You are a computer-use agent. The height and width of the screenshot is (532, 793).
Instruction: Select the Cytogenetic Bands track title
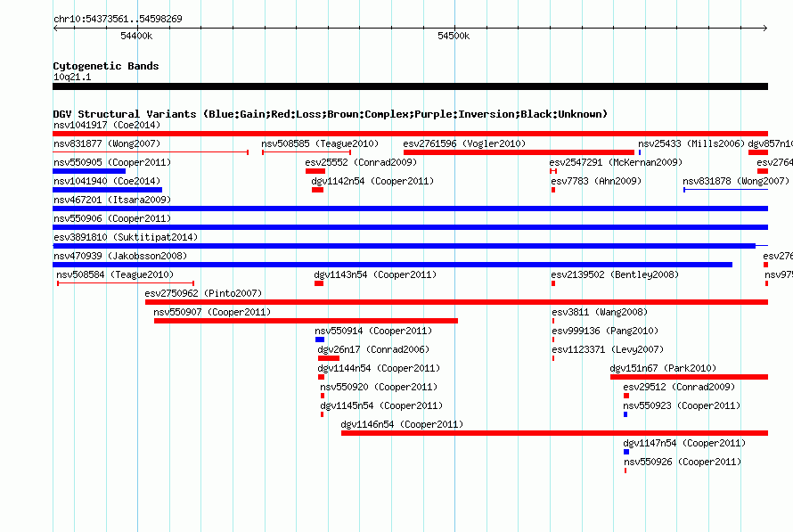106,66
